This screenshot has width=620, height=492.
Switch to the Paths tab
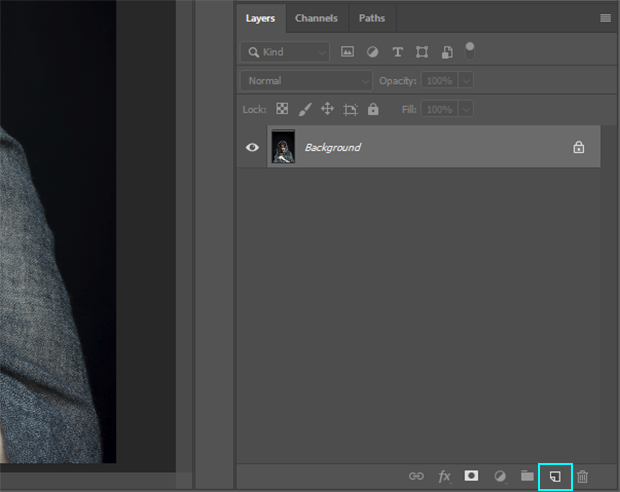[372, 19]
